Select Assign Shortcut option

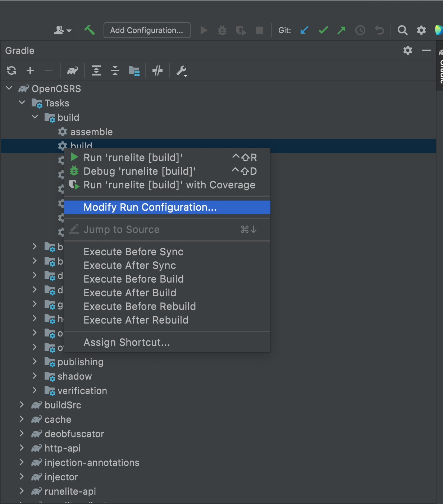pyautogui.click(x=127, y=342)
